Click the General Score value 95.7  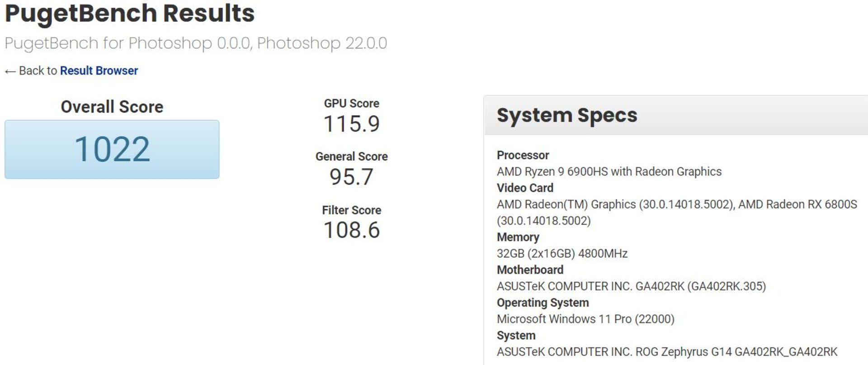coord(351,176)
